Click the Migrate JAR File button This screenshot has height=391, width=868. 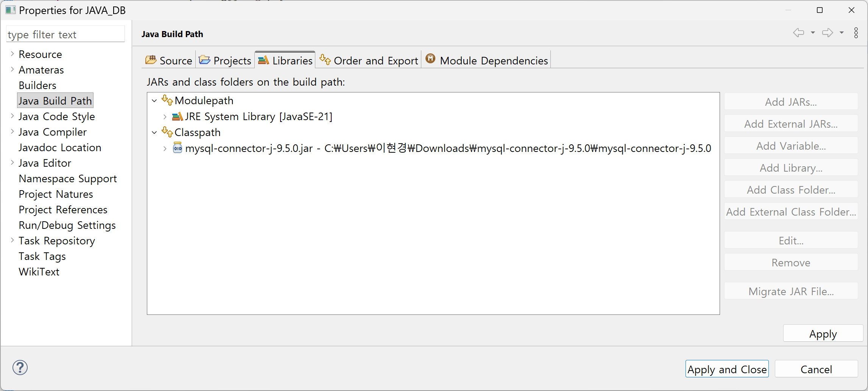(x=790, y=291)
